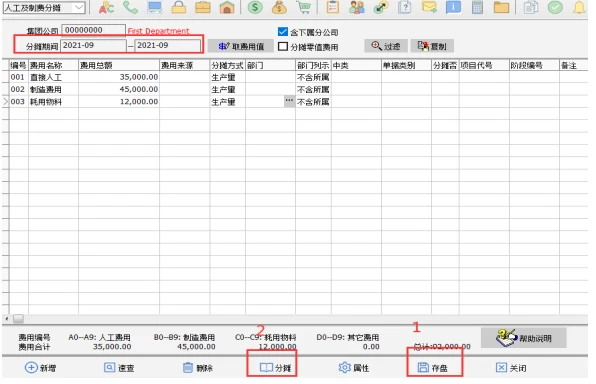Uncheck the 含下属分公司 checkbox
Image resolution: width=596 pixels, height=384 pixels.
[x=283, y=32]
